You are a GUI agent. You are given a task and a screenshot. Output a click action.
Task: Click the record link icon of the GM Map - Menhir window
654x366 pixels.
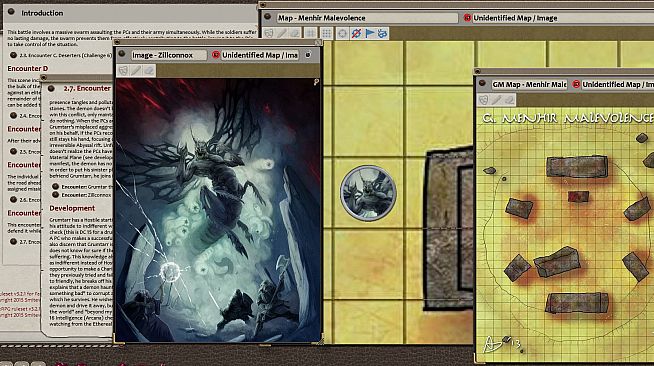tap(482, 84)
